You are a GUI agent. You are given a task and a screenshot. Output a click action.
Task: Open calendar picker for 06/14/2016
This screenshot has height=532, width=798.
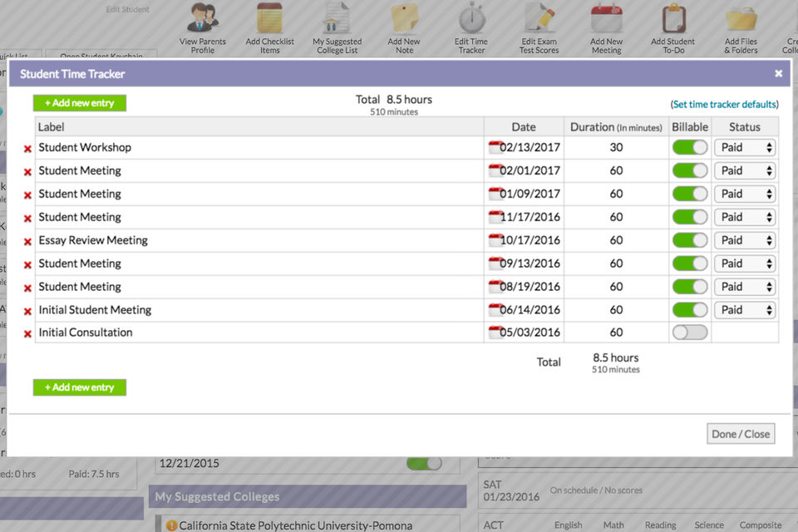(x=494, y=309)
